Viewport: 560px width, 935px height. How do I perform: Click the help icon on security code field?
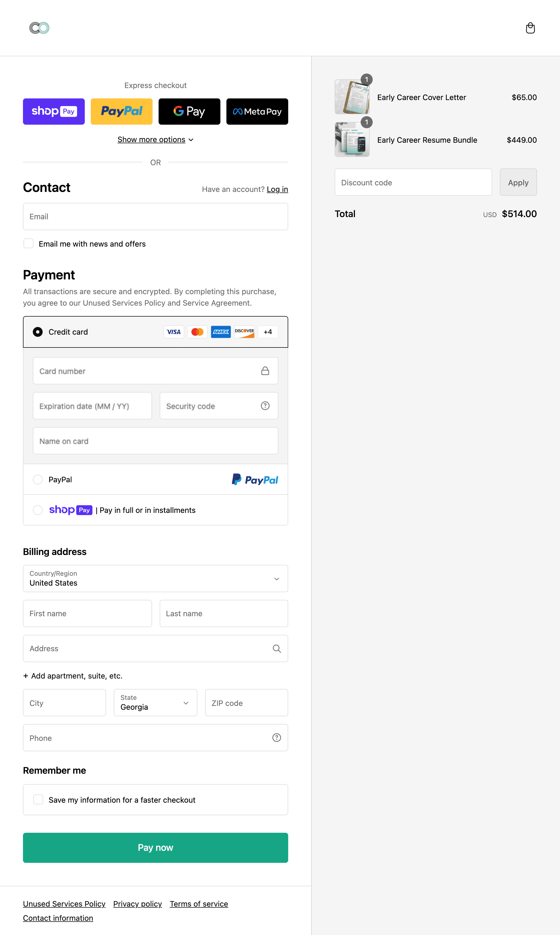click(265, 405)
